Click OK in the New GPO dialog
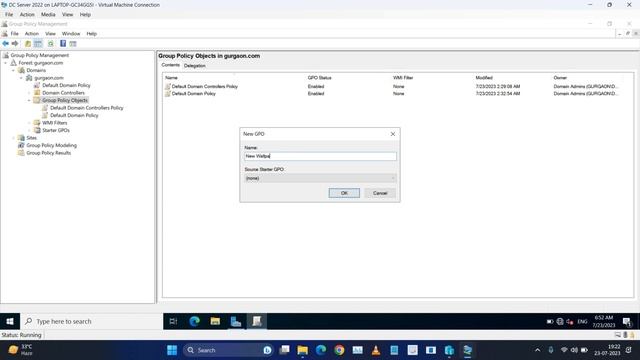The image size is (640, 360). [x=344, y=193]
